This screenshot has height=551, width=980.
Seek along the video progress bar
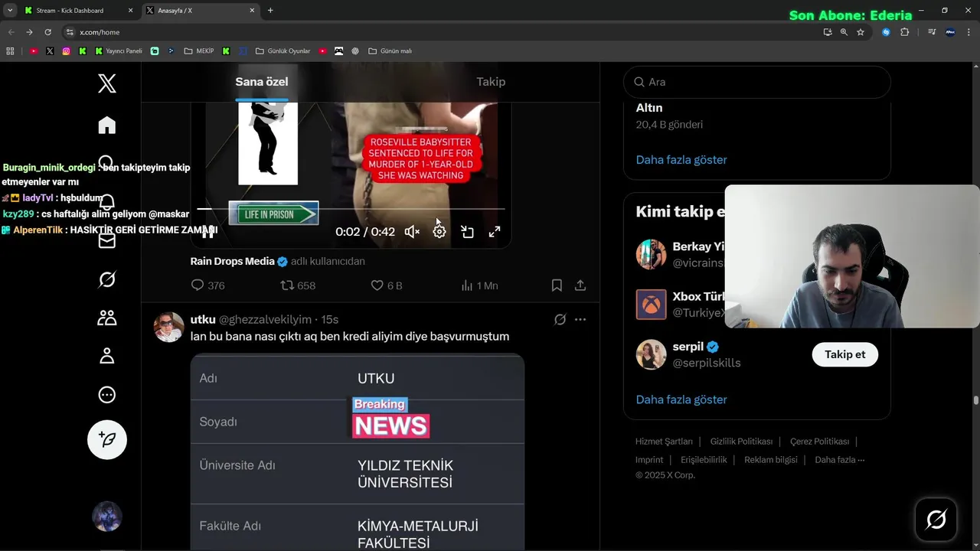pyautogui.click(x=351, y=208)
